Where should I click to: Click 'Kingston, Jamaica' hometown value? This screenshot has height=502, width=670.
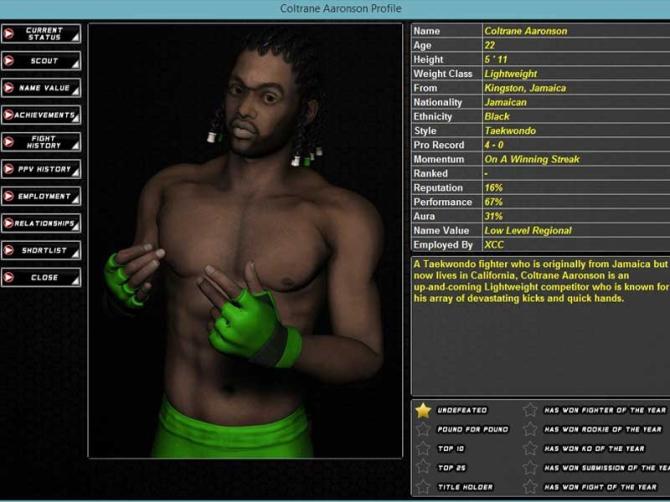[525, 88]
